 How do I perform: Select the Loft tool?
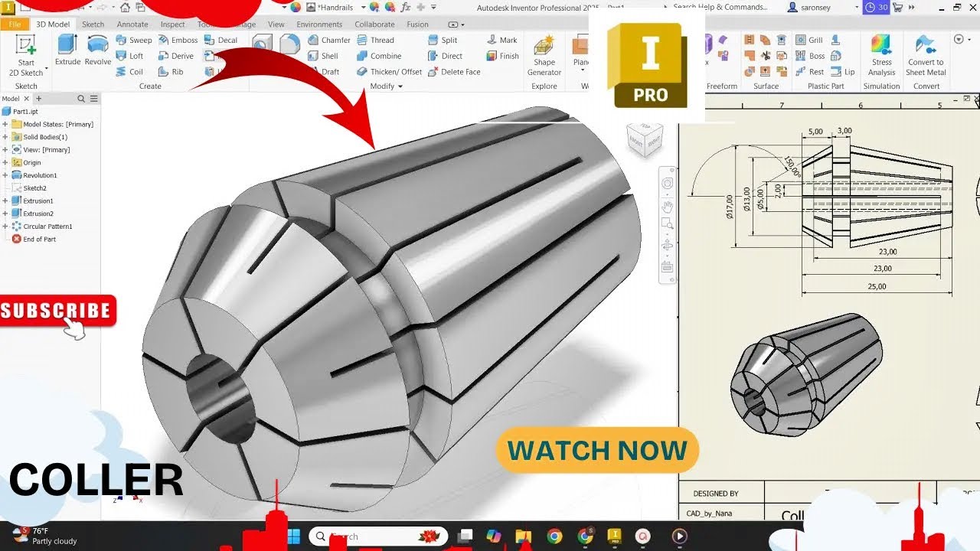[130, 56]
